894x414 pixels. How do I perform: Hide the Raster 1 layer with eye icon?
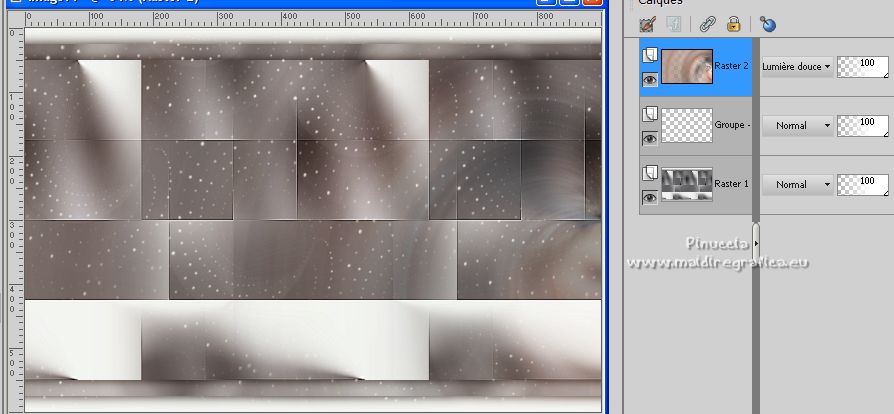[650, 198]
